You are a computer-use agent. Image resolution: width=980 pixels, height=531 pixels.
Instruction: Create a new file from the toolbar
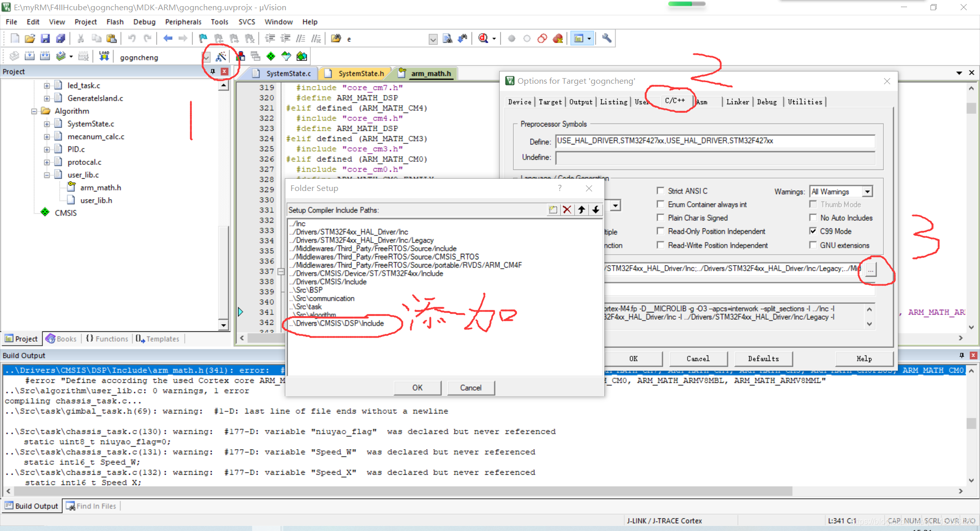pyautogui.click(x=15, y=38)
